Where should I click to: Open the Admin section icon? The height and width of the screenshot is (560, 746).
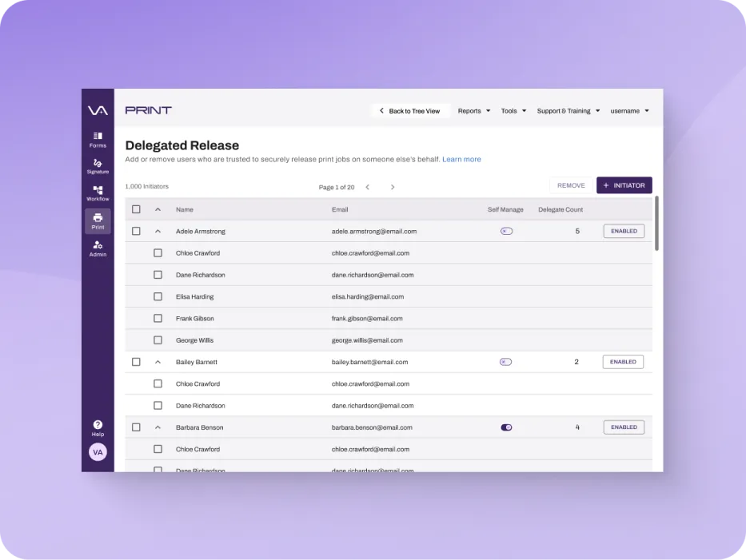98,248
